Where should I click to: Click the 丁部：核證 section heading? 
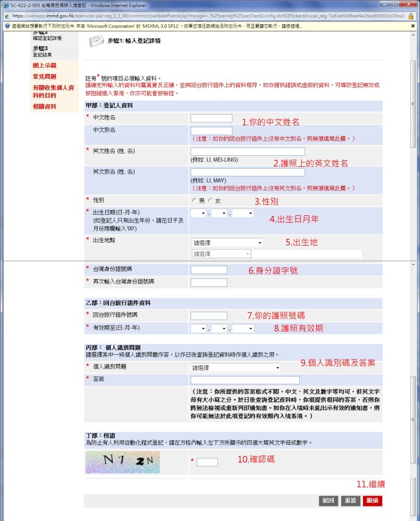point(100,435)
